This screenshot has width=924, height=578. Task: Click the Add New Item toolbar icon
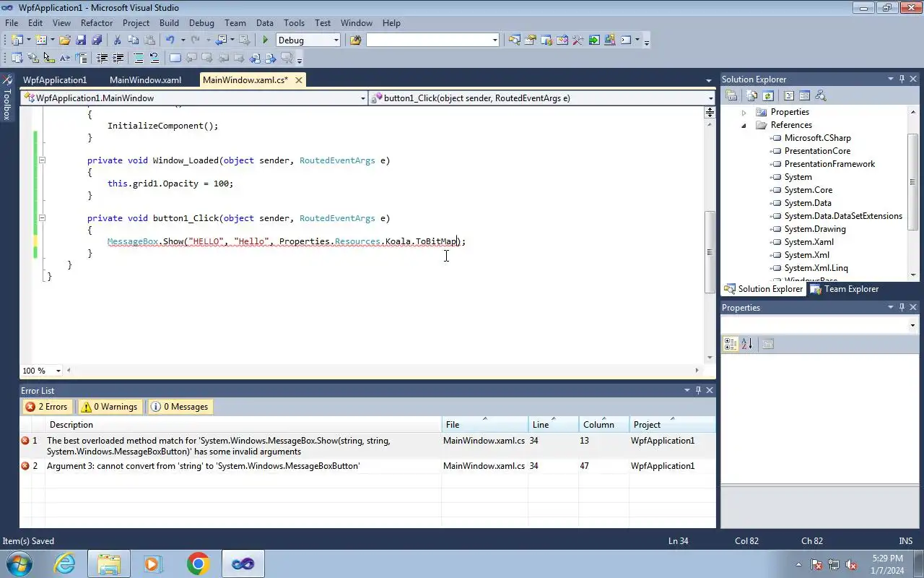41,40
